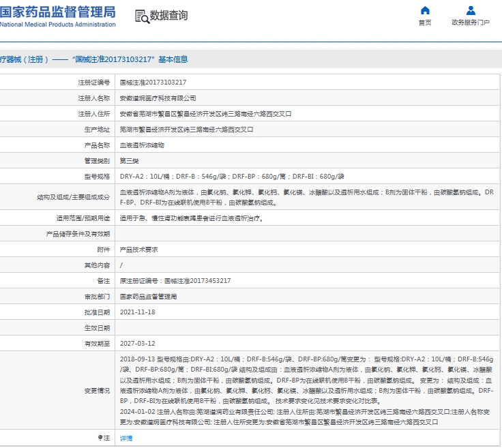Screen dimensions: 502x448
Task: Select registration number 国械注准20173103217 value
Action: pyautogui.click(x=153, y=83)
